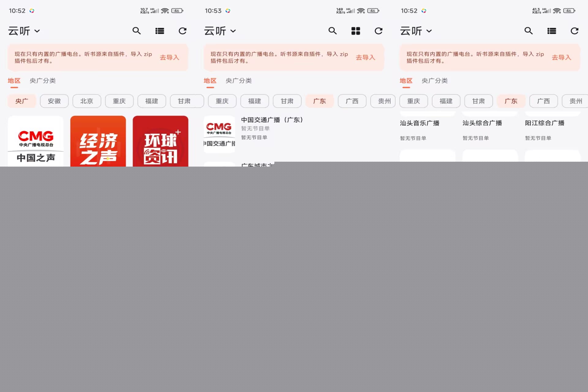Viewport: 588px width, 392px height.
Task: Tap the Wi-Fi icon beside 10.7 KB/s
Action: (165, 11)
